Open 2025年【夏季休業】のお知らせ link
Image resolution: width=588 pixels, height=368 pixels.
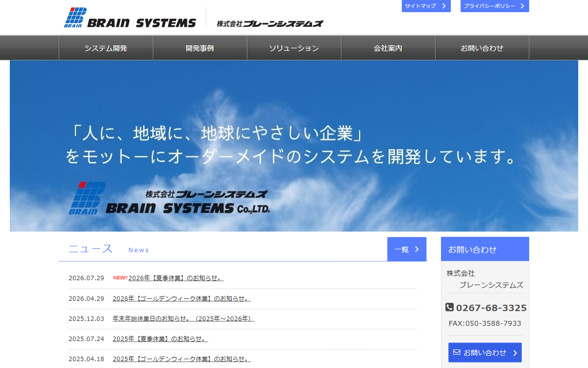coord(160,339)
